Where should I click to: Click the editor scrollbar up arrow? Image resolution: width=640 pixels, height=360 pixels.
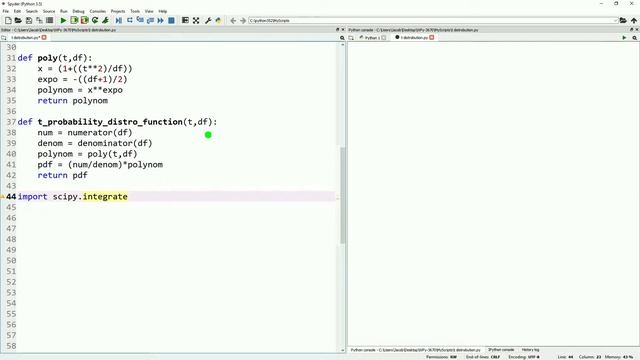342,44
